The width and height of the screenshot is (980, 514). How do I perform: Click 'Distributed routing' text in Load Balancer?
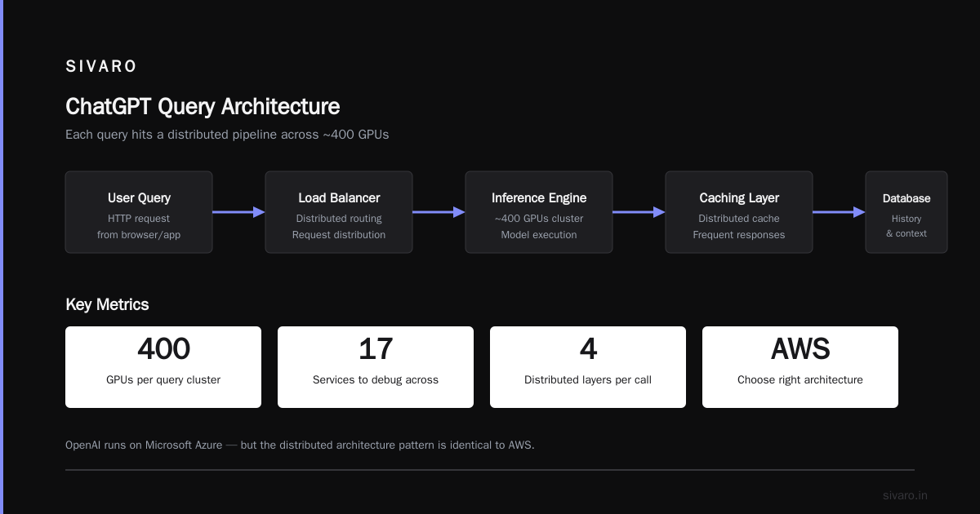pyautogui.click(x=339, y=219)
